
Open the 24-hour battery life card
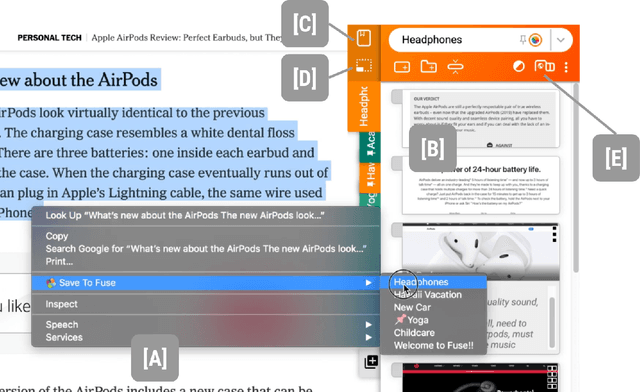[480, 185]
